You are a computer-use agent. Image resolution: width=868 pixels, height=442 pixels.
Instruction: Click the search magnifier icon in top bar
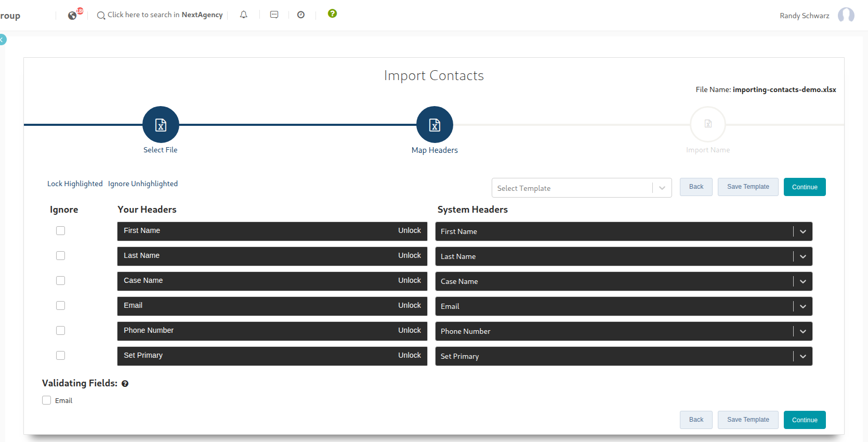pos(101,16)
